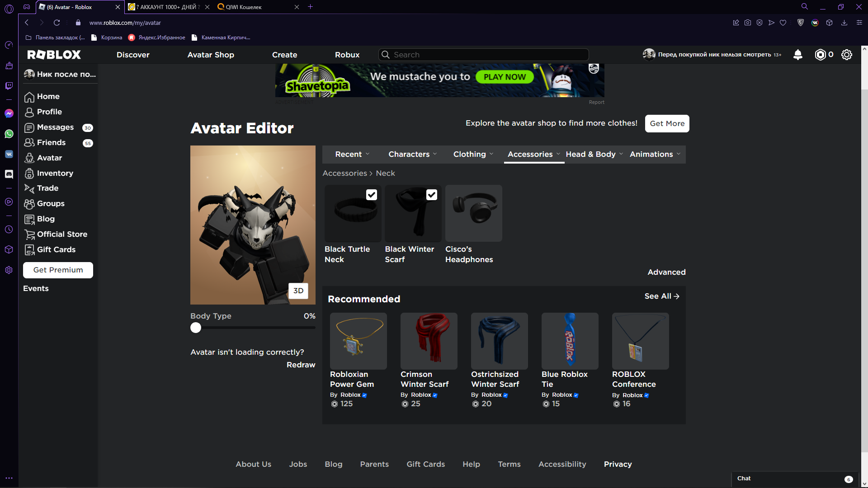
Task: Open the Create menu item
Action: pos(285,55)
